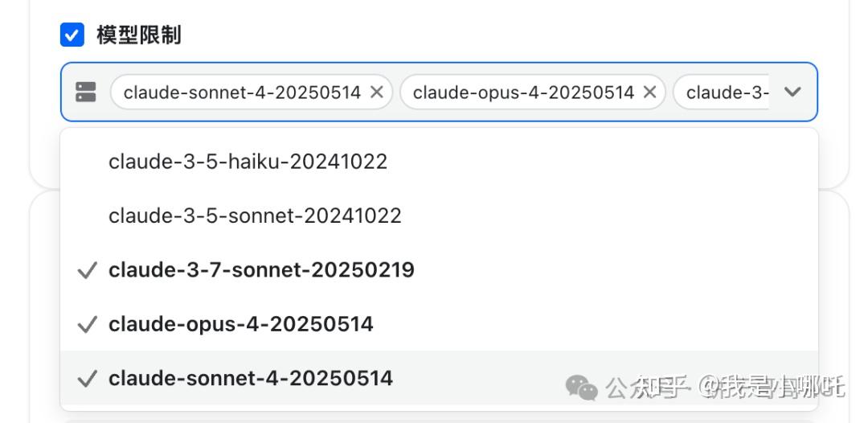
Task: Click the claude-sonnet-4-20250514 tag label
Action: pyautogui.click(x=242, y=92)
